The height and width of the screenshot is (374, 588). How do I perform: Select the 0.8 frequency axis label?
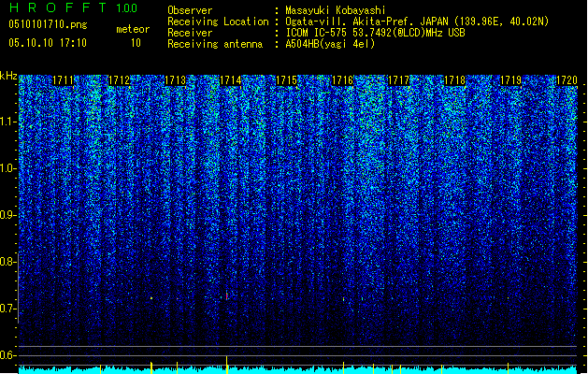pyautogui.click(x=7, y=262)
